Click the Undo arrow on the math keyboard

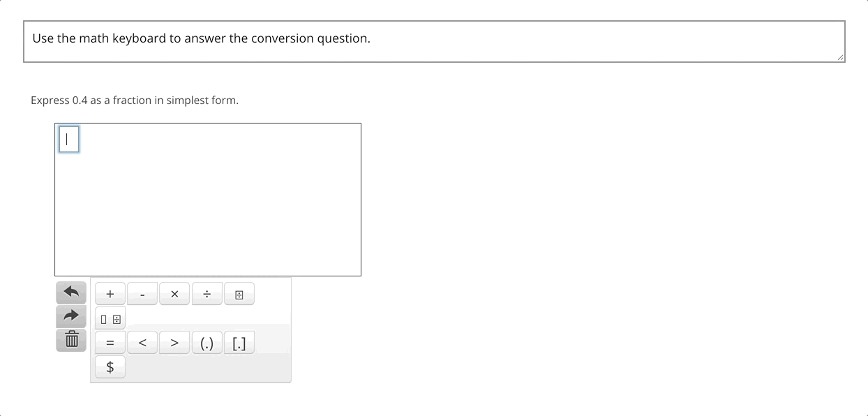click(x=70, y=292)
